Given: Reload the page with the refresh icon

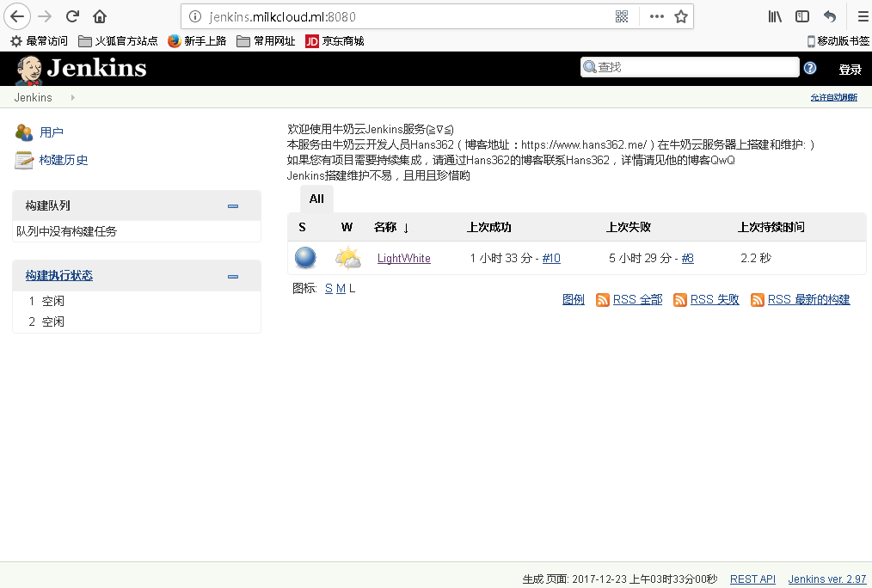Looking at the screenshot, I should click(x=72, y=16).
